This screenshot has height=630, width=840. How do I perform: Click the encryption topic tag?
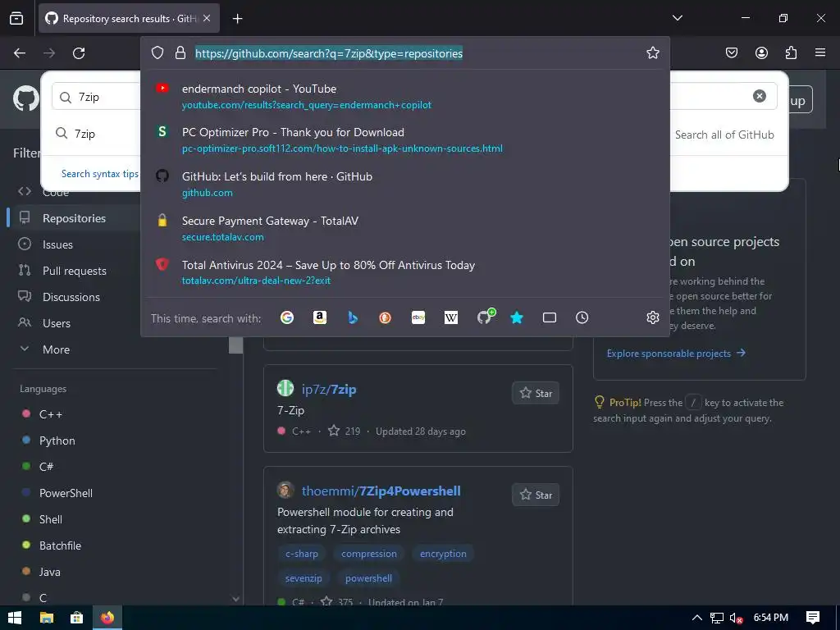[x=443, y=554]
